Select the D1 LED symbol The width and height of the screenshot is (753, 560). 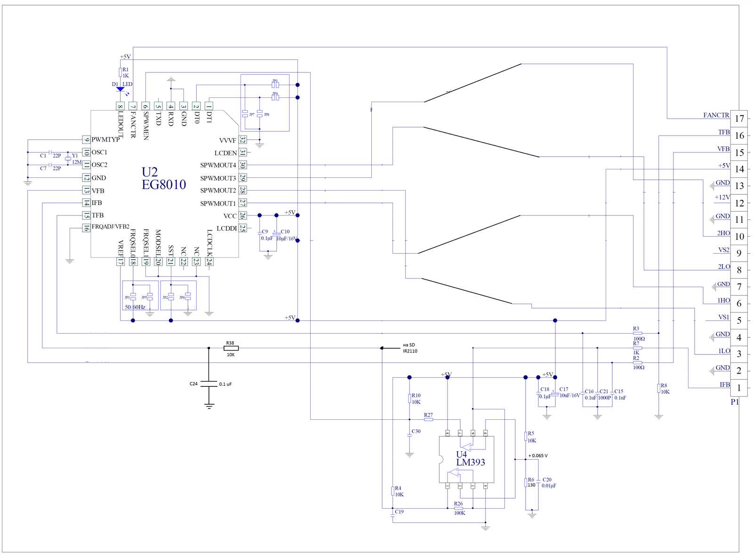[121, 89]
